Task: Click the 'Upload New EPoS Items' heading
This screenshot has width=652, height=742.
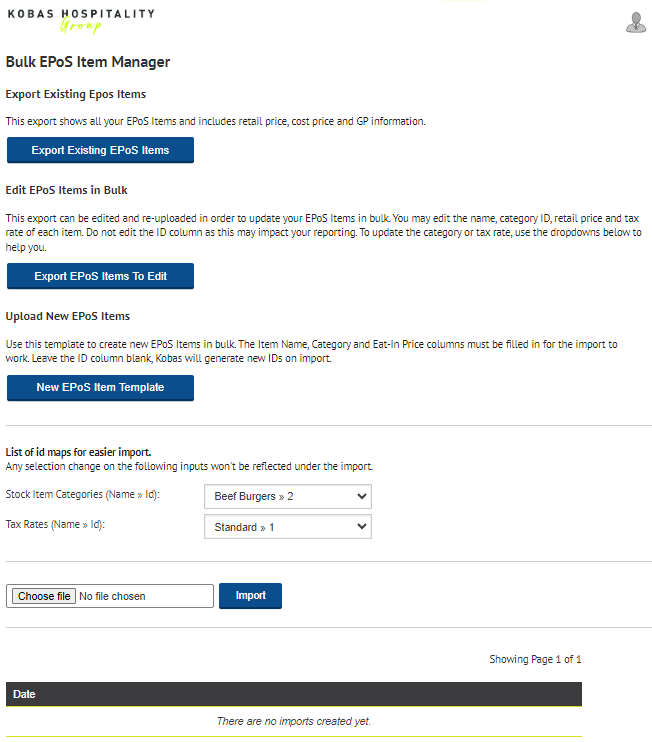Action: click(68, 316)
